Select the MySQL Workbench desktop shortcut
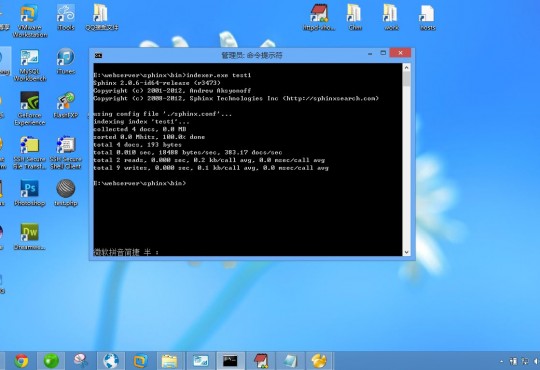The width and height of the screenshot is (540, 370). tap(30, 65)
